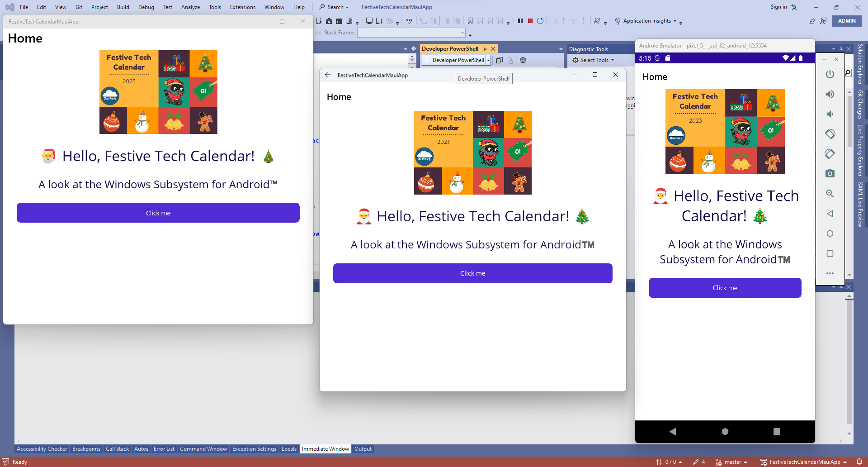The image size is (868, 467).
Task: Open the terminal console icon in the toolbar
Action: [x=339, y=21]
